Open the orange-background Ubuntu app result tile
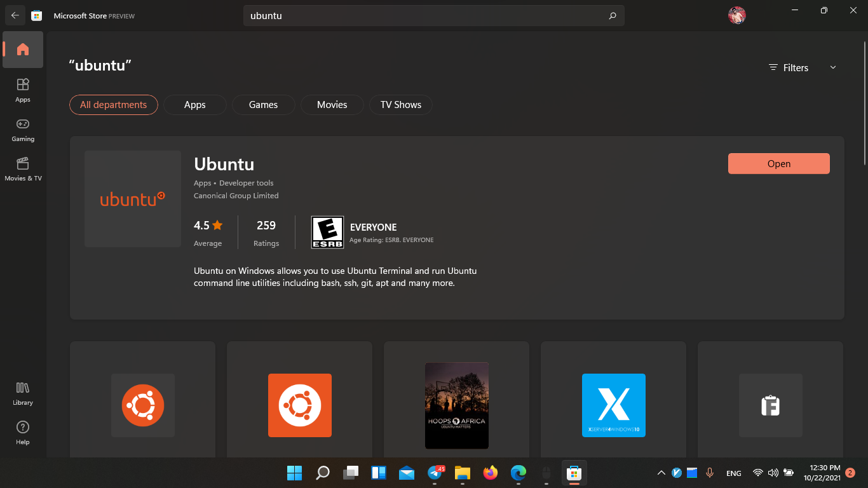868x488 pixels. tap(300, 405)
